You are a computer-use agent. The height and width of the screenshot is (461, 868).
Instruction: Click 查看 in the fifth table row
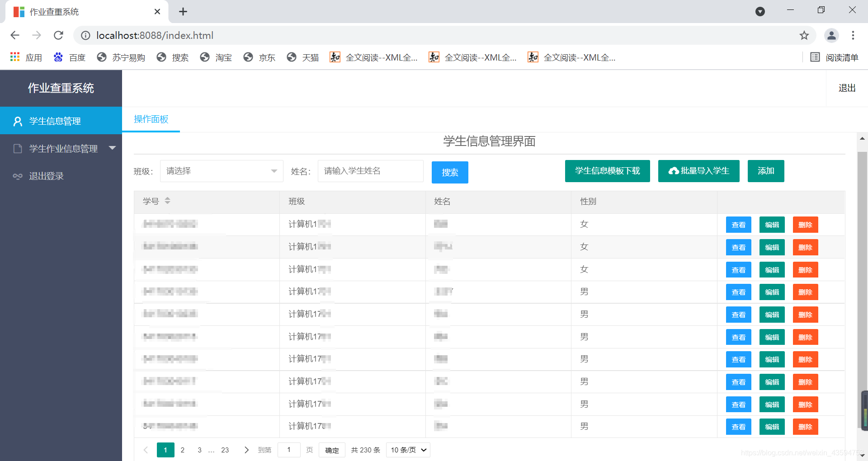coord(739,315)
